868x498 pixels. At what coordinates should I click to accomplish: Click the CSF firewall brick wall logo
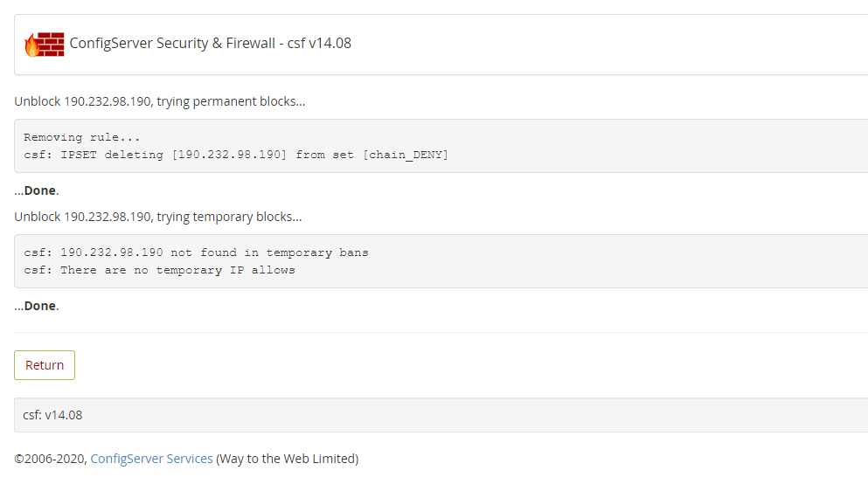(44, 44)
